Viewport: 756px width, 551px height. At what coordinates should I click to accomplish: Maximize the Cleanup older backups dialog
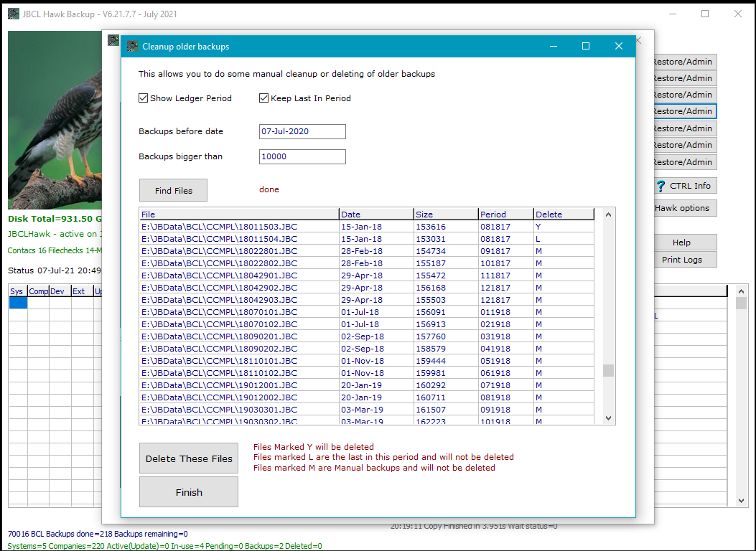click(586, 47)
